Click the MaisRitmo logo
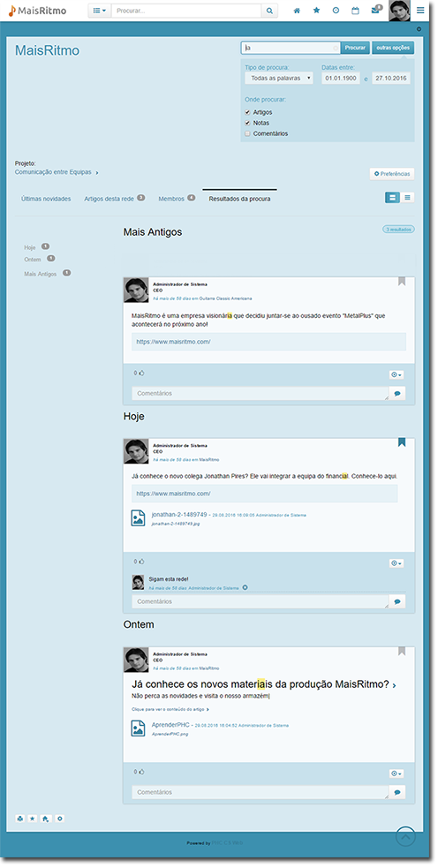 38,11
